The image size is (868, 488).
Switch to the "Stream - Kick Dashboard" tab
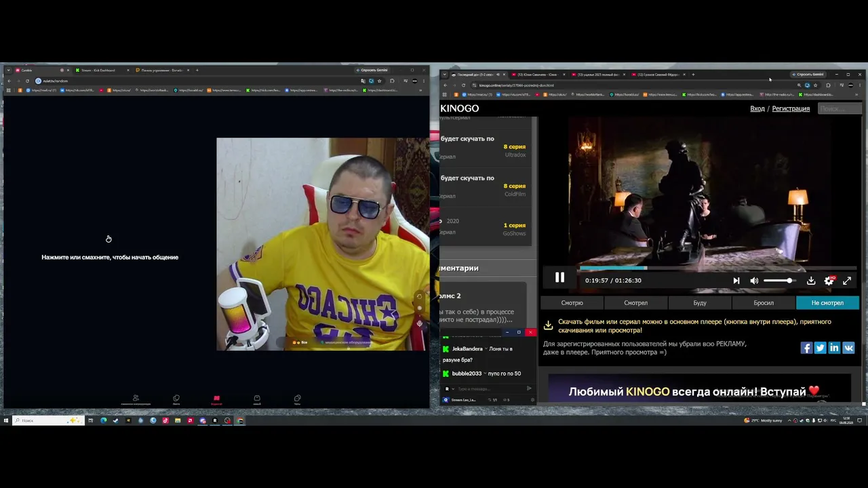click(x=102, y=70)
